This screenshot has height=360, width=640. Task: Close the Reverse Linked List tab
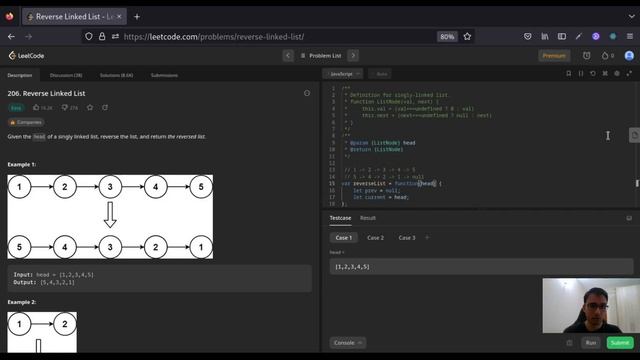coord(119,17)
